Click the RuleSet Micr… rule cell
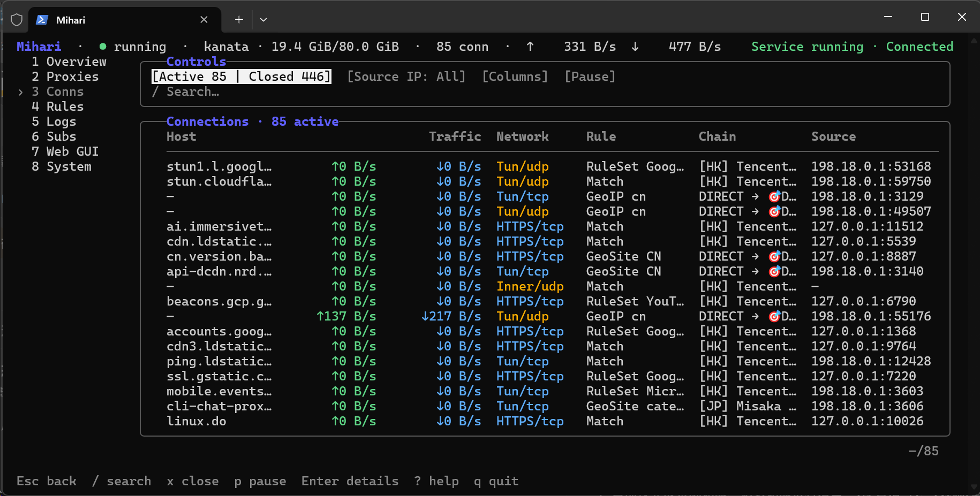This screenshot has height=496, width=980. point(635,391)
